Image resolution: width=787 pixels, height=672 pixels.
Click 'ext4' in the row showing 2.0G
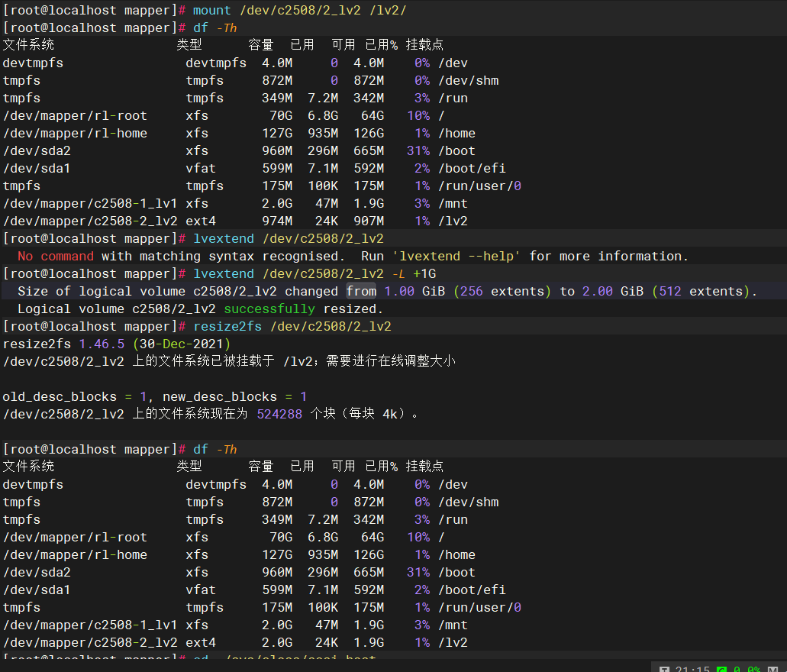pos(201,642)
